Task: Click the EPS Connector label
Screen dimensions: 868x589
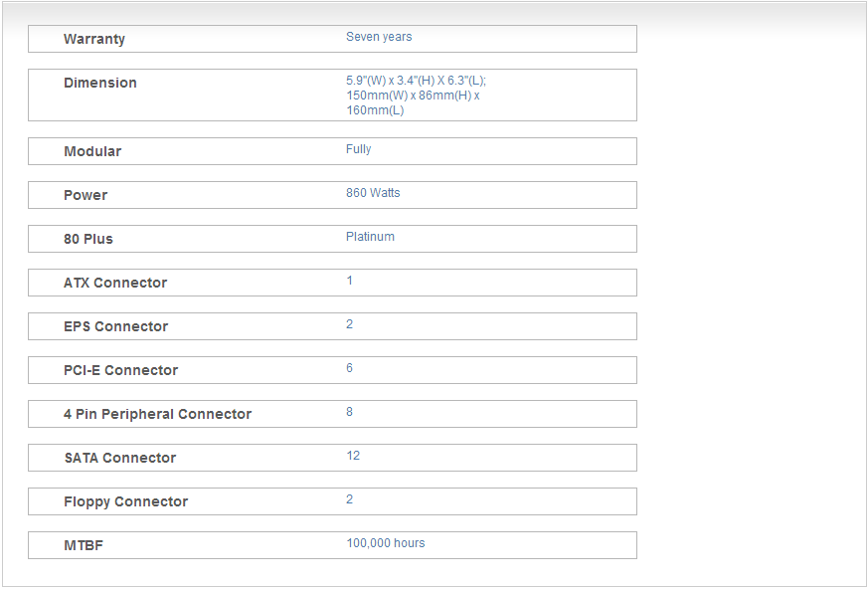Action: point(115,327)
